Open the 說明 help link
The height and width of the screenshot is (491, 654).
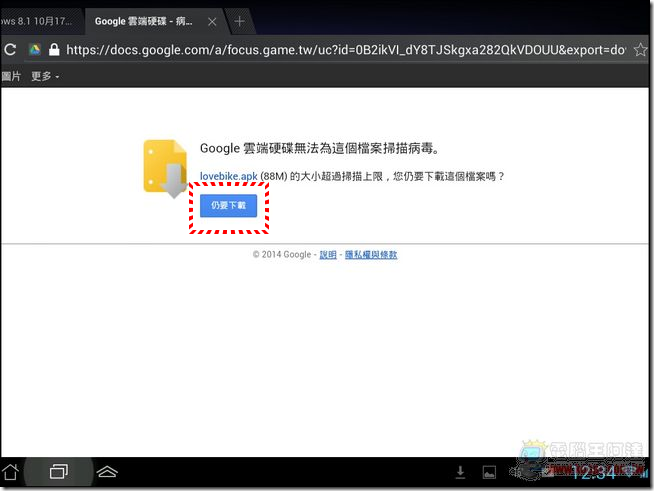328,254
